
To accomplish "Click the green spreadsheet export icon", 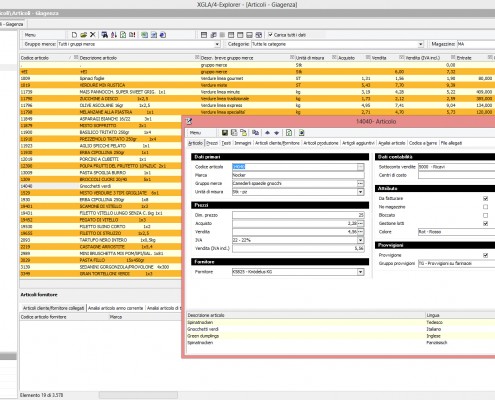I will (144, 35).
